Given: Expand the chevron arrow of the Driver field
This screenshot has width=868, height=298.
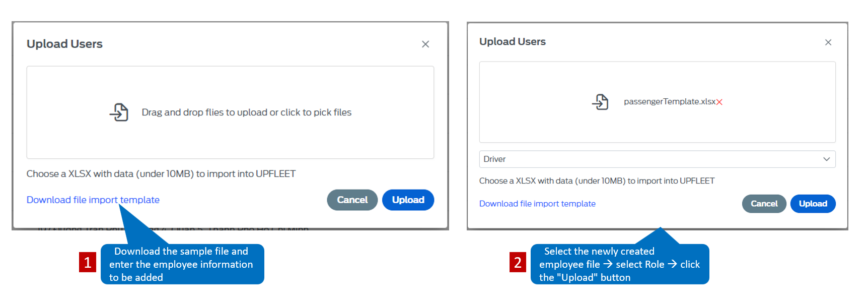Looking at the screenshot, I should pyautogui.click(x=826, y=159).
